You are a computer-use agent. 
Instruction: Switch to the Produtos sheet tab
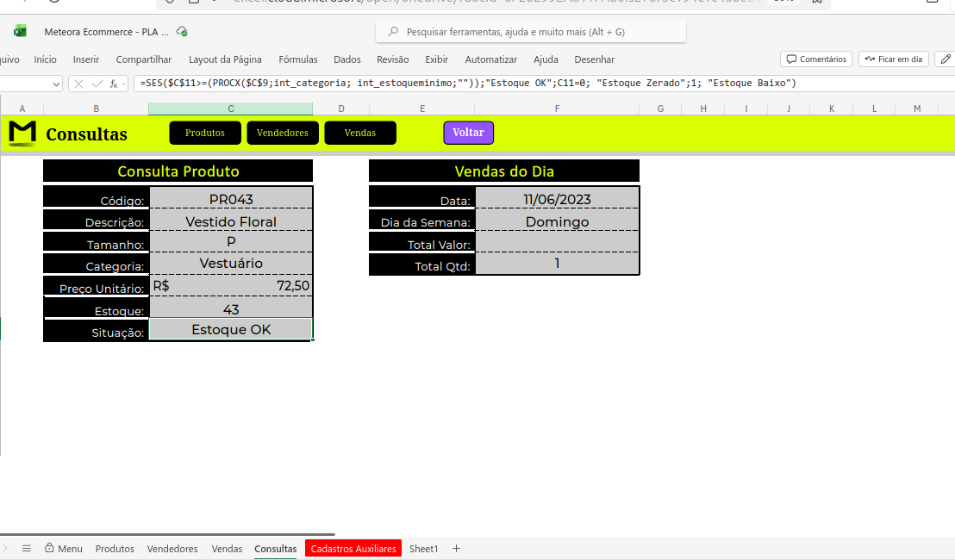tap(115, 549)
